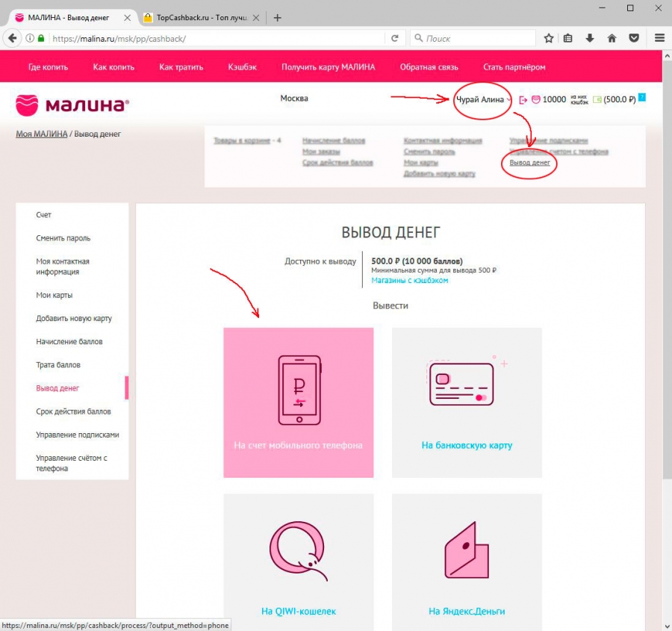Image resolution: width=672 pixels, height=631 pixels.
Task: Expand the Чурай Алина account dropdown
Action: coord(483,99)
